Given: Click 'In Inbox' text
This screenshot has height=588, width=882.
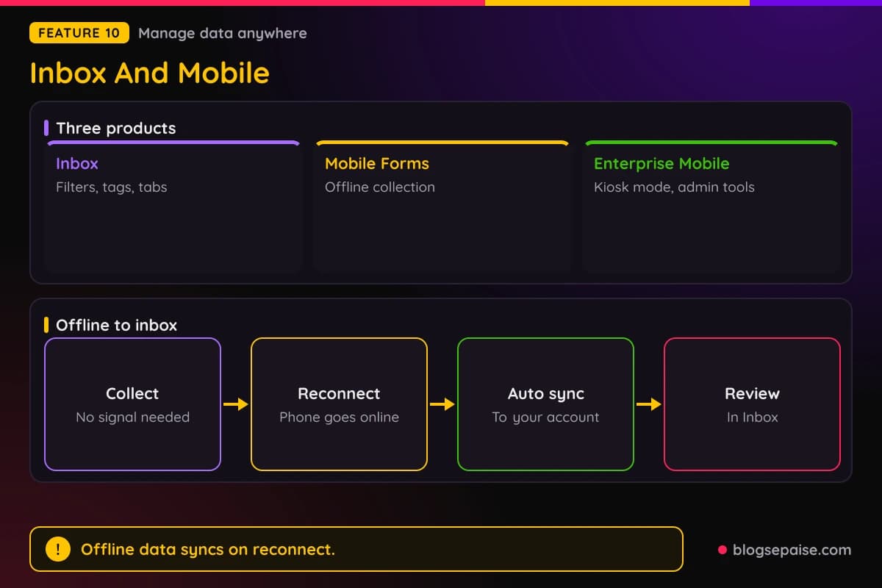Looking at the screenshot, I should [x=752, y=417].
